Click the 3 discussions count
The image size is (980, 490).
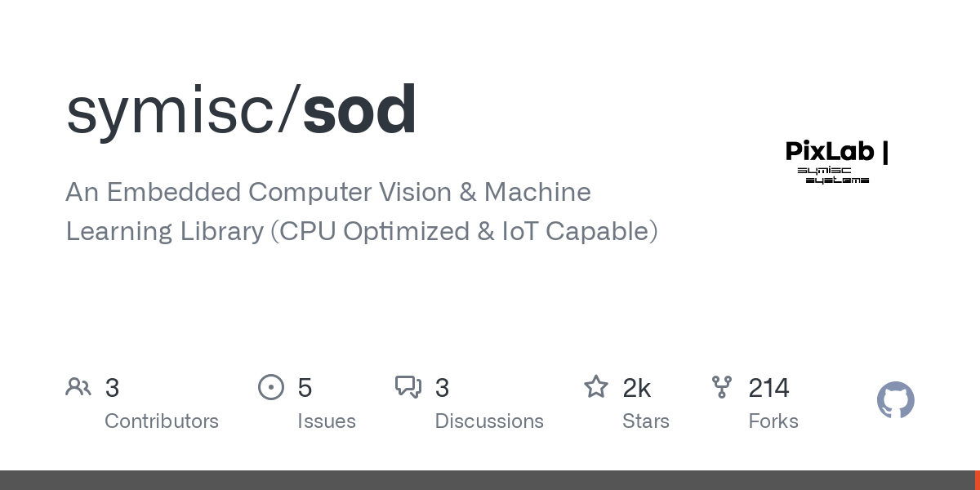(442, 388)
